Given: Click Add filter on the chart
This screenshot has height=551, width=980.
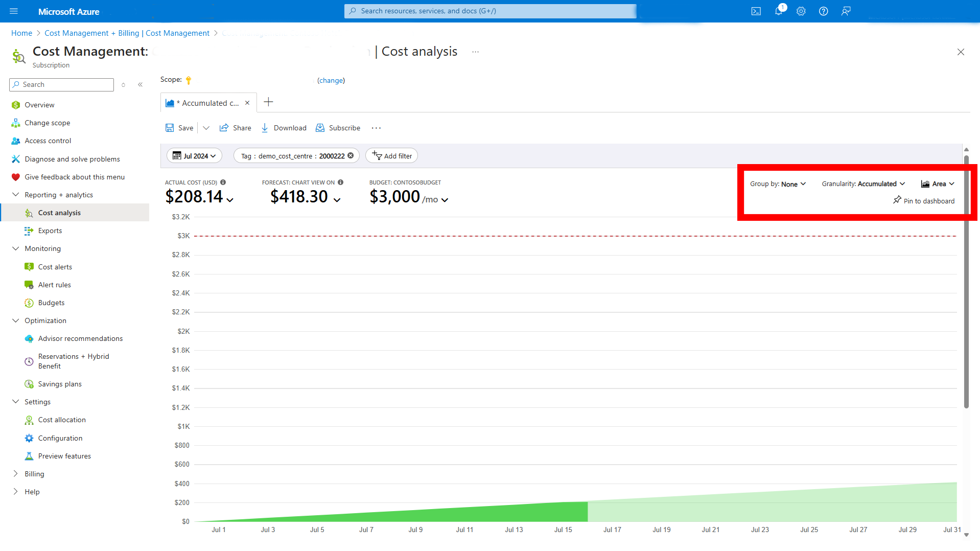Looking at the screenshot, I should [391, 155].
